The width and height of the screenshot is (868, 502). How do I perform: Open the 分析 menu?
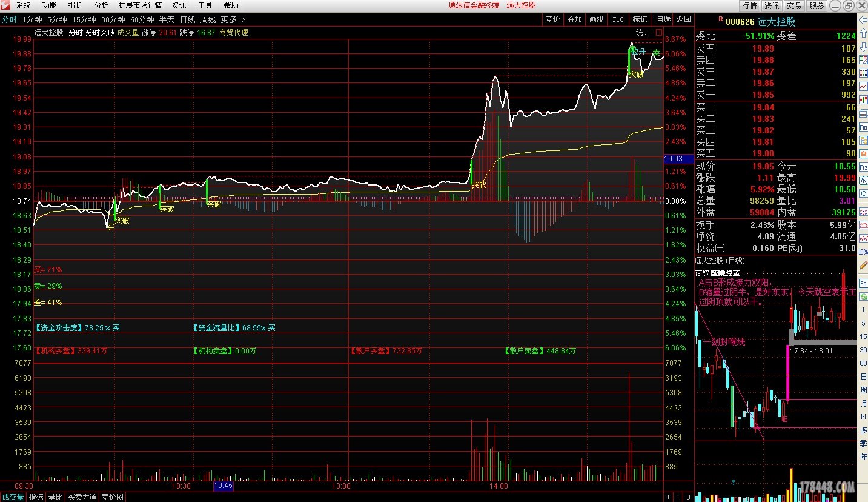(x=101, y=5)
